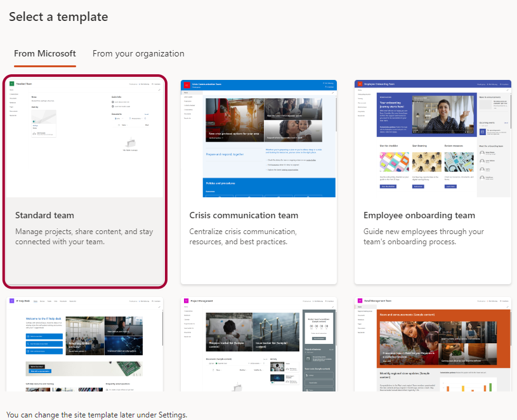
Task: Click the magenta Retail Management Team logo
Action: point(360,301)
